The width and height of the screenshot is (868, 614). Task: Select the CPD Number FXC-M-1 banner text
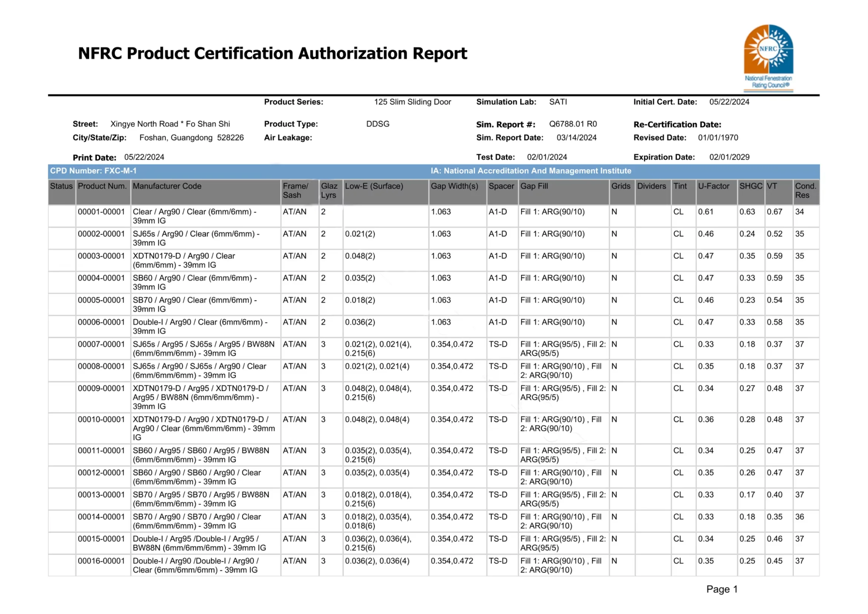coord(94,171)
